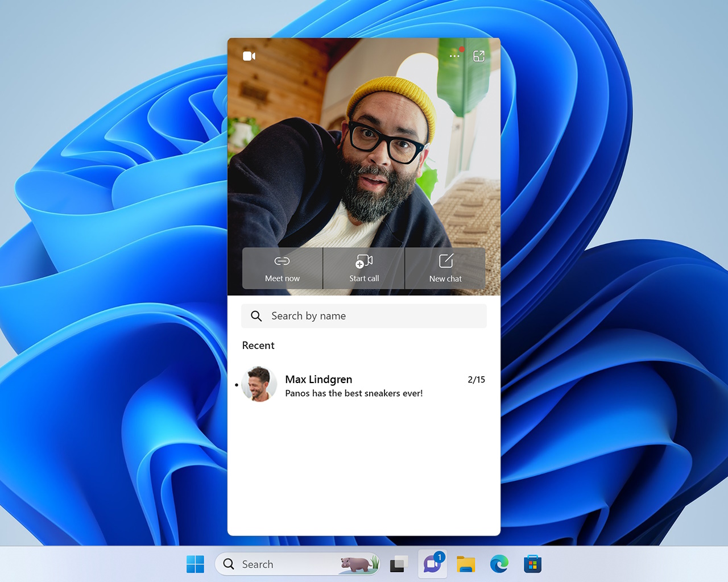Click the New chat button

click(x=445, y=268)
